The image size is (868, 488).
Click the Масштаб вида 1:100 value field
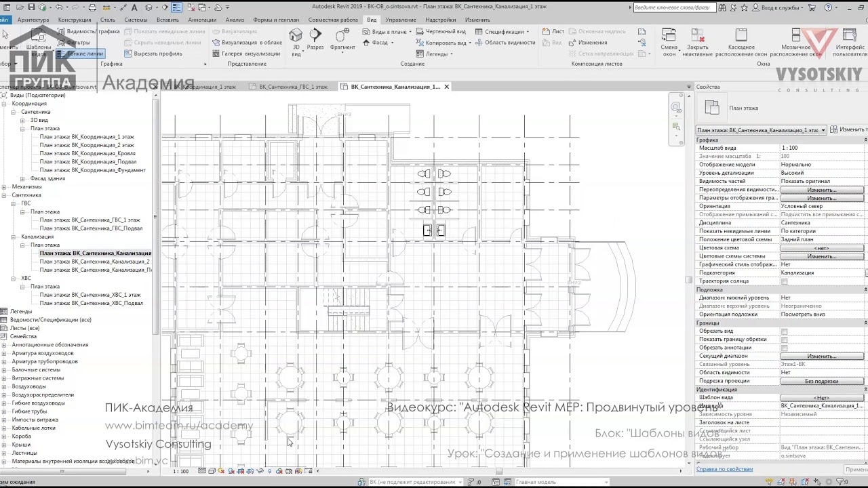pos(821,148)
